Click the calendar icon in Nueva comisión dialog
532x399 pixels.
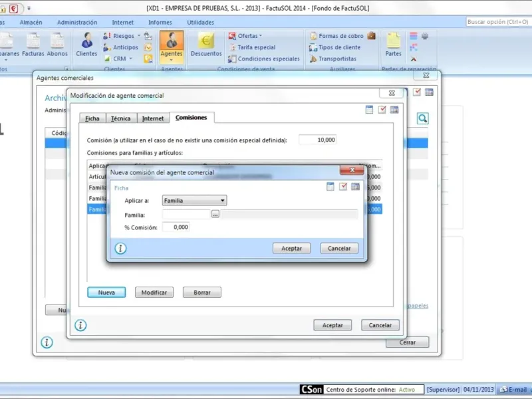[x=355, y=187]
